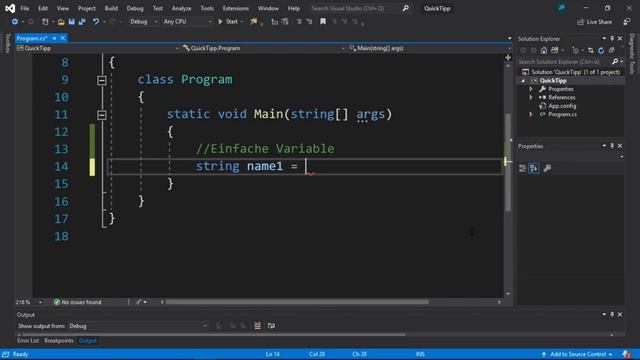Collapse the class Program code block
The height and width of the screenshot is (360, 640).
102,80
